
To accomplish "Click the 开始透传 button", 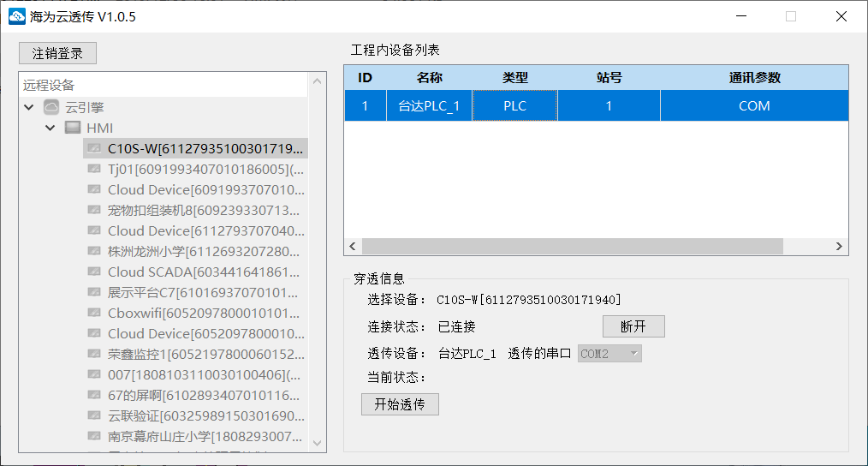I will click(400, 404).
